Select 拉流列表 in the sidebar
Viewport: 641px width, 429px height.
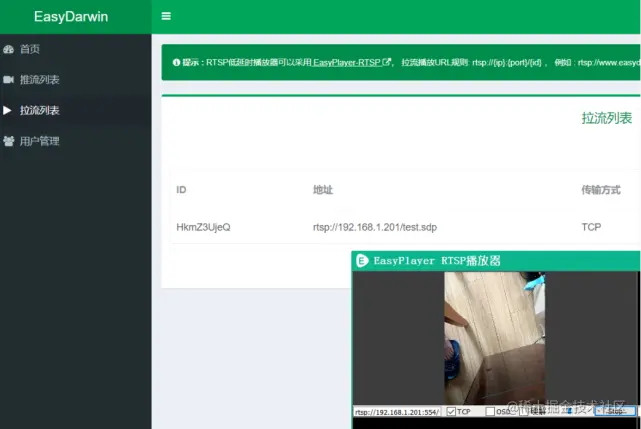pyautogui.click(x=75, y=110)
